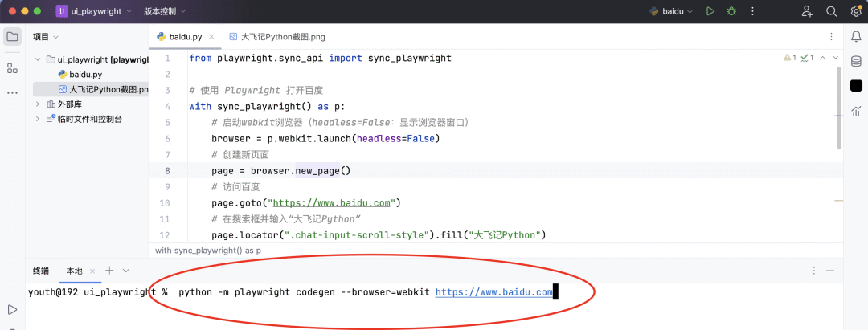Open more run actions menu

[752, 11]
